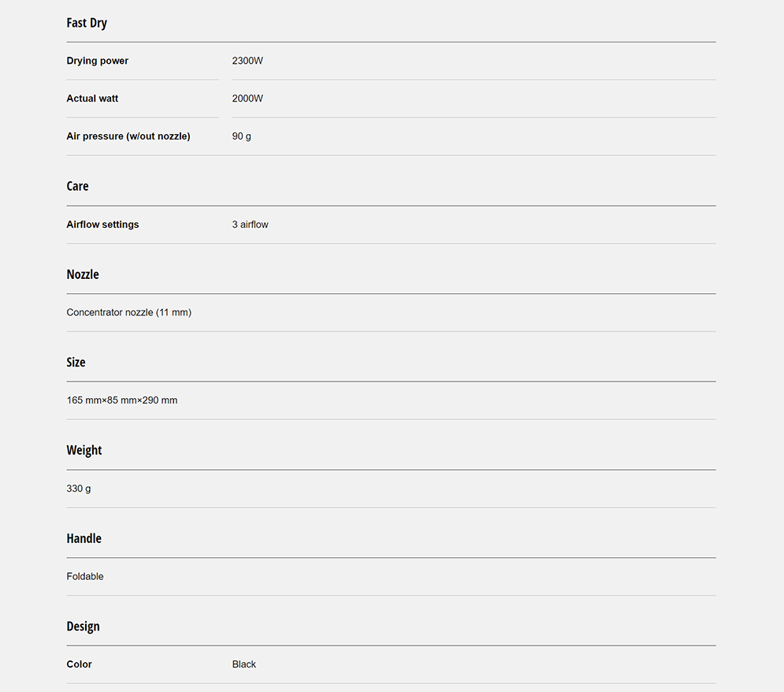Click the 2000W actual watt value
This screenshot has height=692, width=784.
[247, 99]
